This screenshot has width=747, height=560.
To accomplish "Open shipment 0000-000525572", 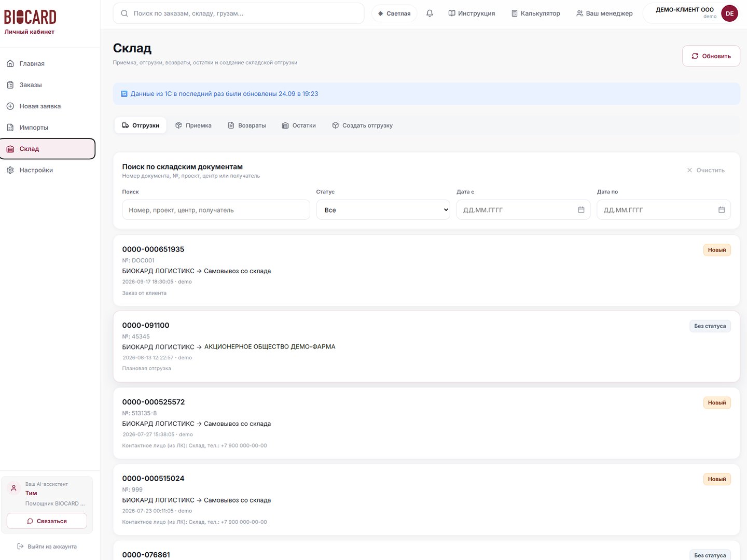I will tap(426, 423).
